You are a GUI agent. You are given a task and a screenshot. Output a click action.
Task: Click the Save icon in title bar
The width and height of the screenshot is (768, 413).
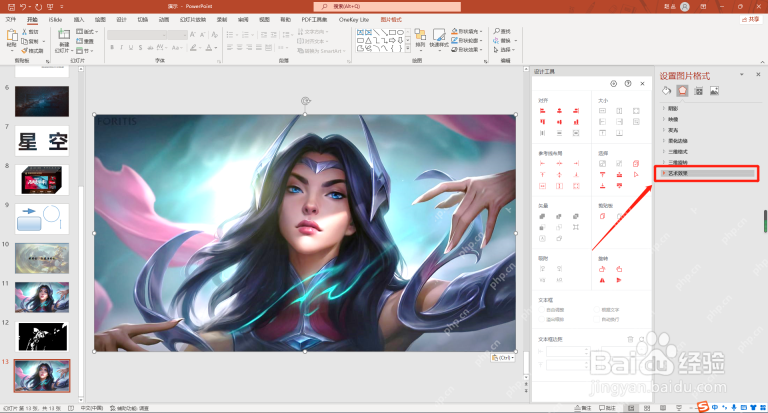tap(11, 6)
